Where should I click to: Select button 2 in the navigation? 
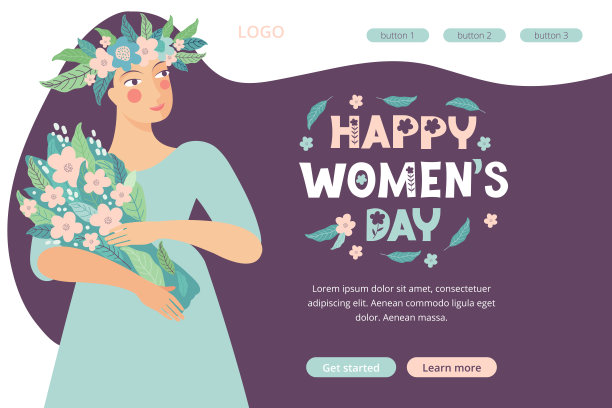[x=474, y=36]
